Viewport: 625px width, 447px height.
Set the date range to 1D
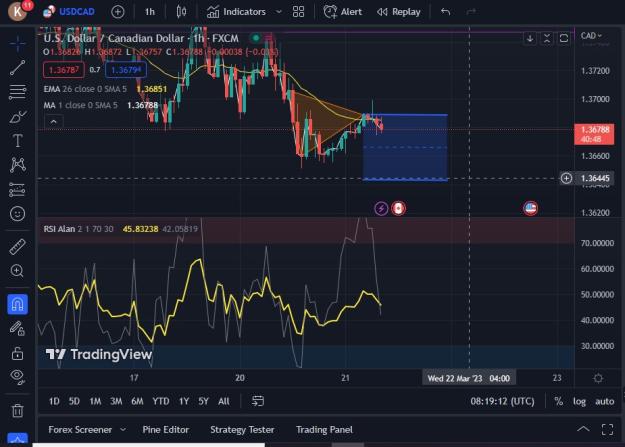coord(54,401)
